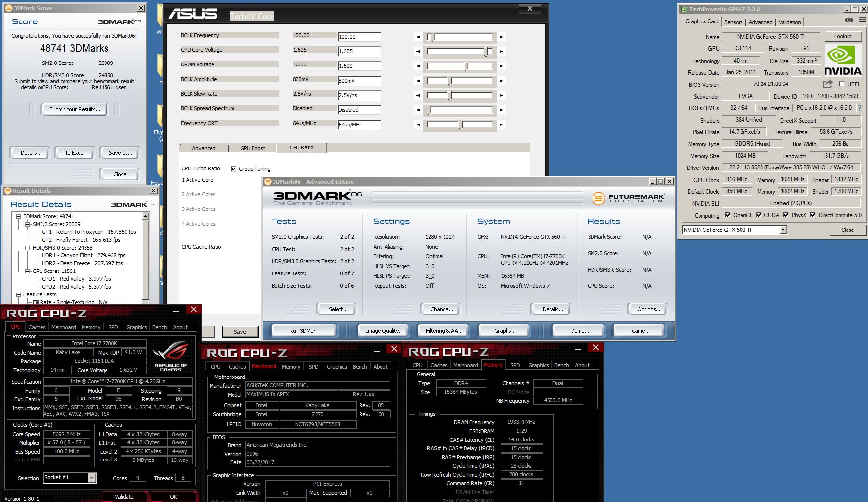Click the GPU-Z screenshot camera icon
The image size is (868, 502).
(x=849, y=20)
